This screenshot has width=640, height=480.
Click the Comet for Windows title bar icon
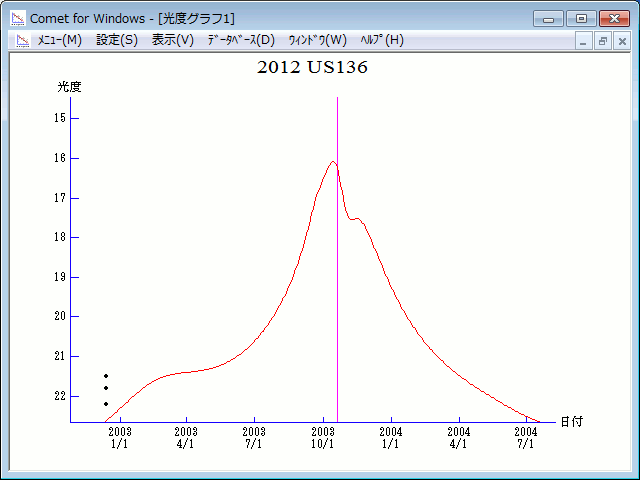(18, 18)
